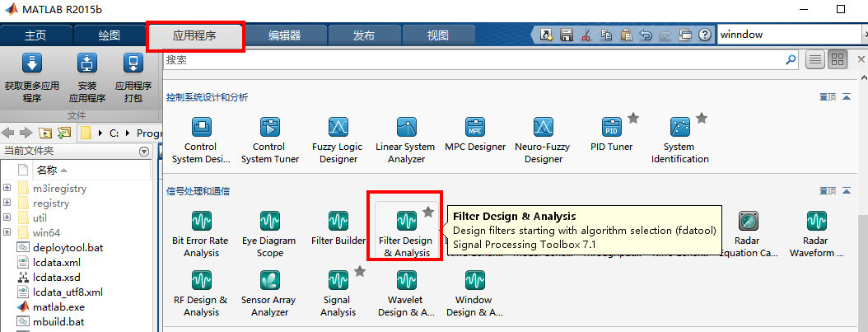Open help with the question mark icon
Image resolution: width=868 pixels, height=332 pixels.
(705, 35)
